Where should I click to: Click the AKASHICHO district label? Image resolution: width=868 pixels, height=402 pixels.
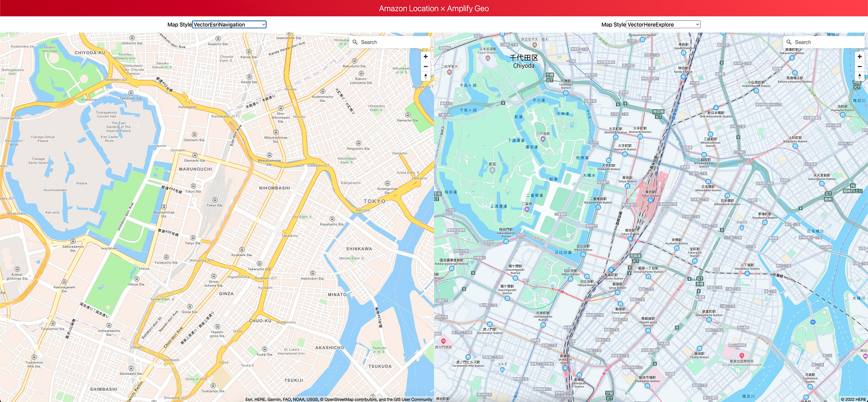[329, 348]
